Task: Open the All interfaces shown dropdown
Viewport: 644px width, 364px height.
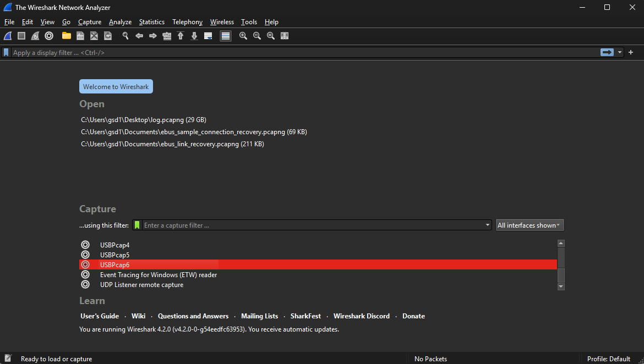Action: (x=530, y=225)
